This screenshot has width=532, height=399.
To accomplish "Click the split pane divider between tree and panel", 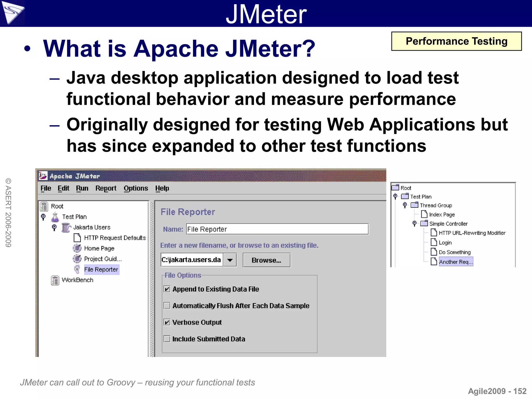I will coord(152,278).
